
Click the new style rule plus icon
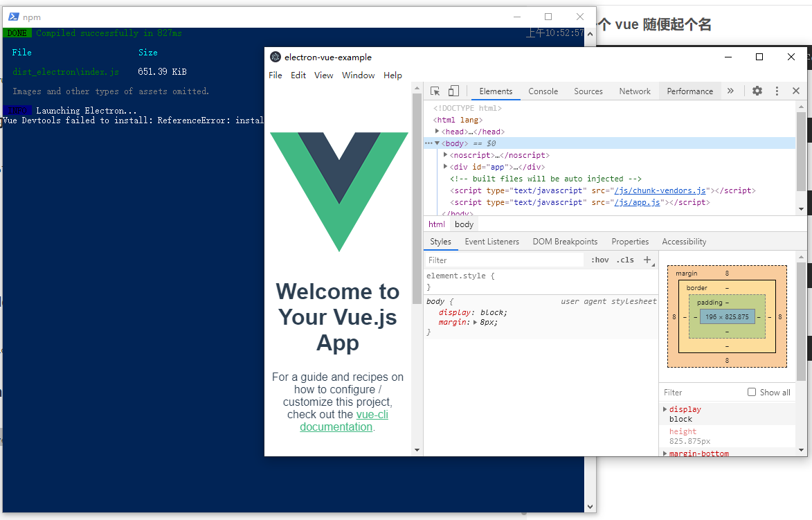coord(648,260)
